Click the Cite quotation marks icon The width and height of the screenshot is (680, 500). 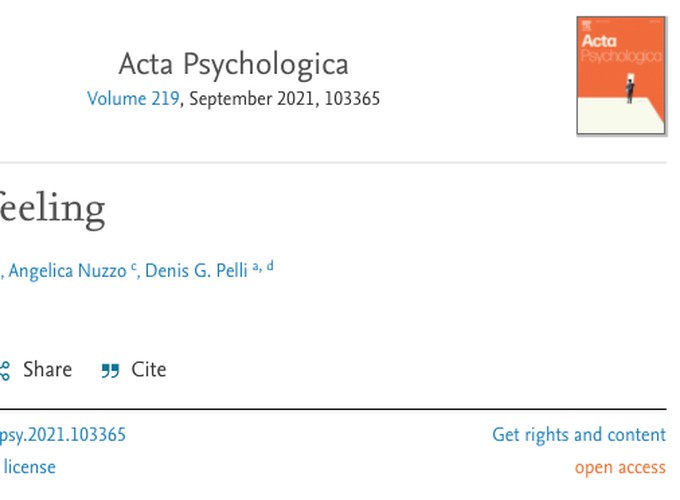pos(110,371)
